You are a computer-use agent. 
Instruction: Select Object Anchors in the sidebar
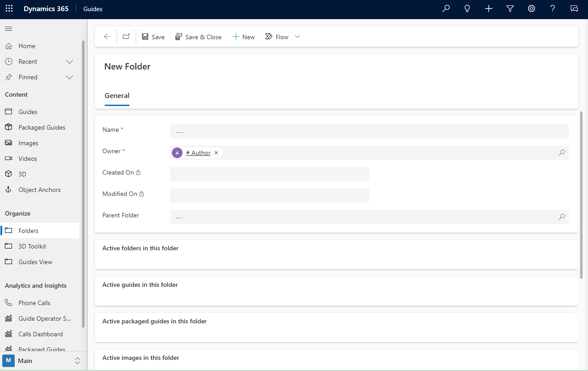(x=39, y=189)
